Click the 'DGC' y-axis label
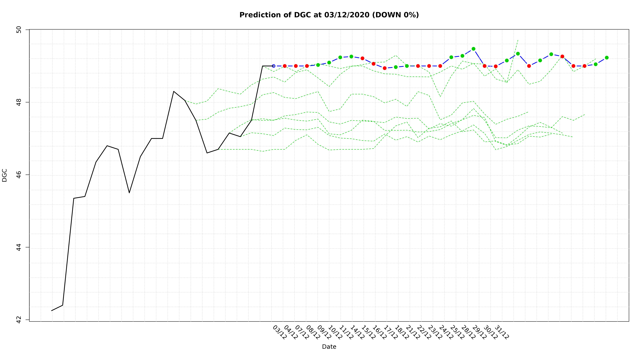This screenshot has width=644, height=358. tap(5, 175)
